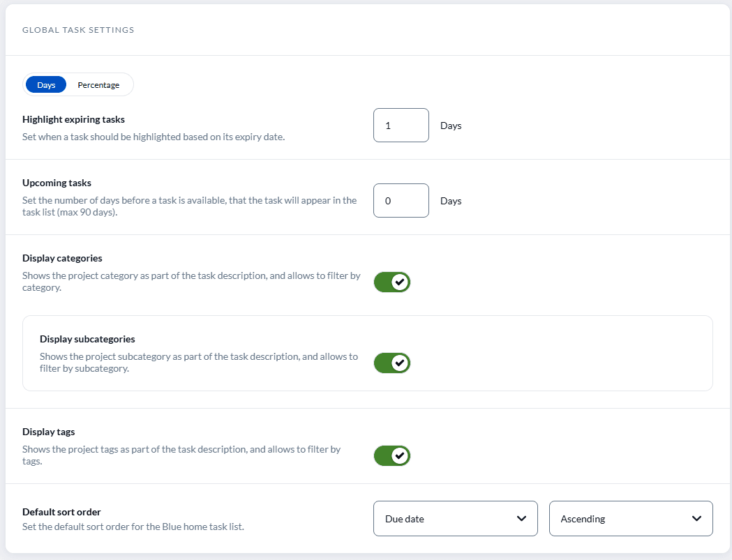
Task: Click the Upcoming tasks days input box
Action: [x=401, y=200]
